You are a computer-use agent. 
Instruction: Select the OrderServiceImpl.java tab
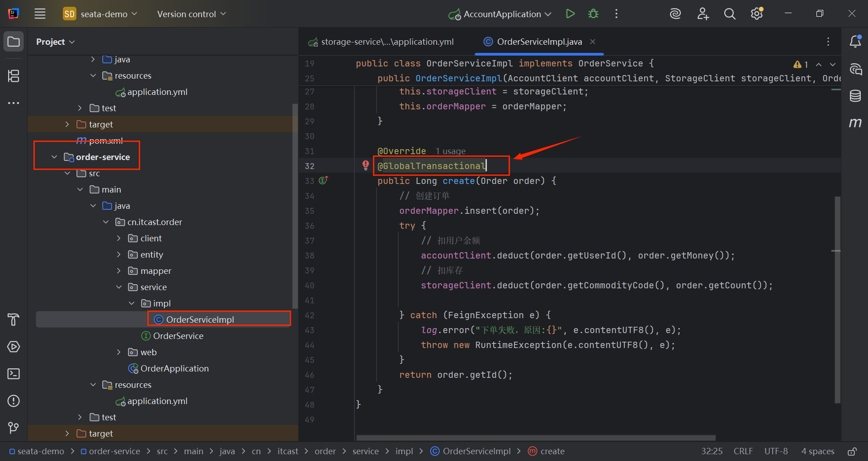539,42
